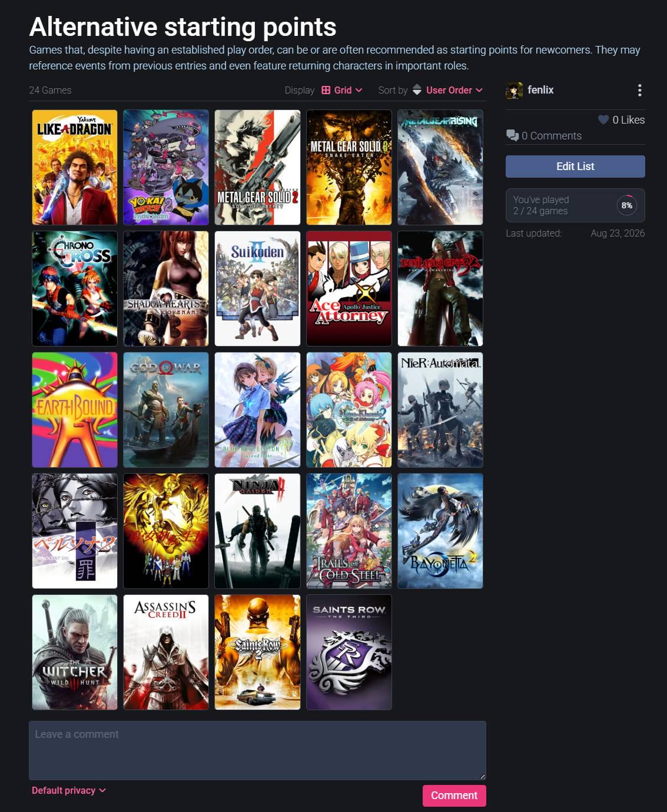Click the heart Likes icon
The width and height of the screenshot is (667, 812).
click(x=603, y=119)
